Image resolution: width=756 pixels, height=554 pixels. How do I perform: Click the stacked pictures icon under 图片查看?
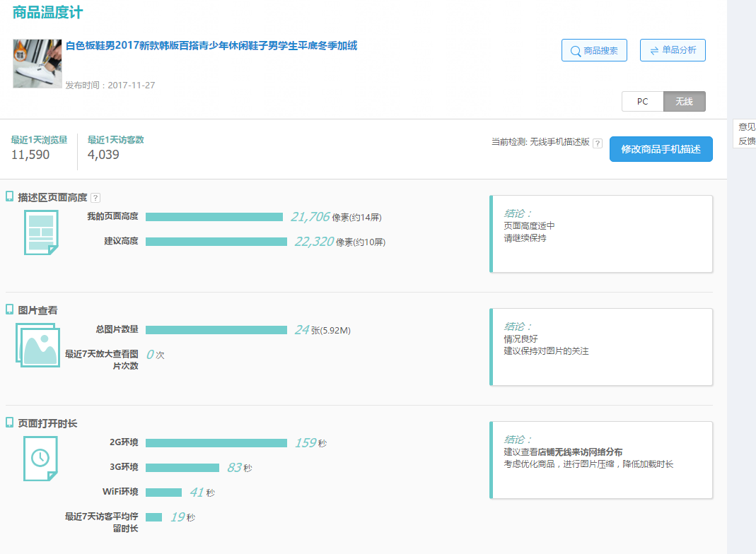(38, 346)
